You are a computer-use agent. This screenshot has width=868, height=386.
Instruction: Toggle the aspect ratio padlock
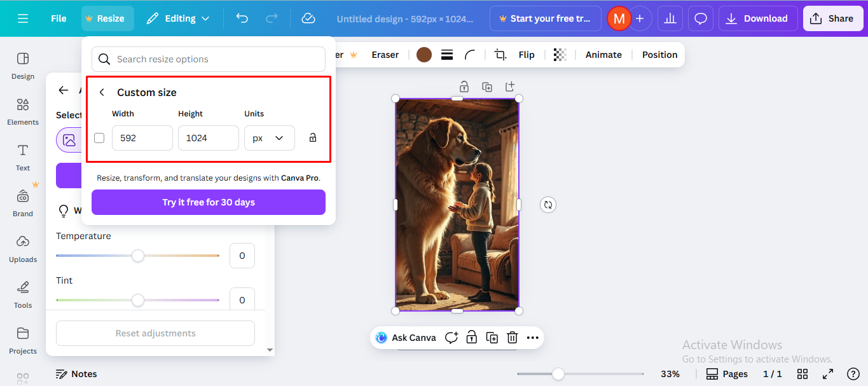[x=312, y=137]
